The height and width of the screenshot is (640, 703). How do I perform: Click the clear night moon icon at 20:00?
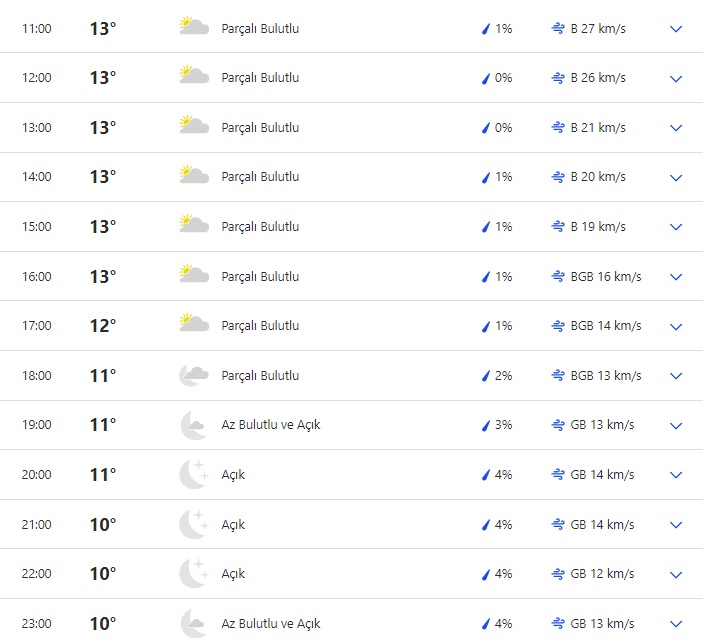(x=193, y=475)
